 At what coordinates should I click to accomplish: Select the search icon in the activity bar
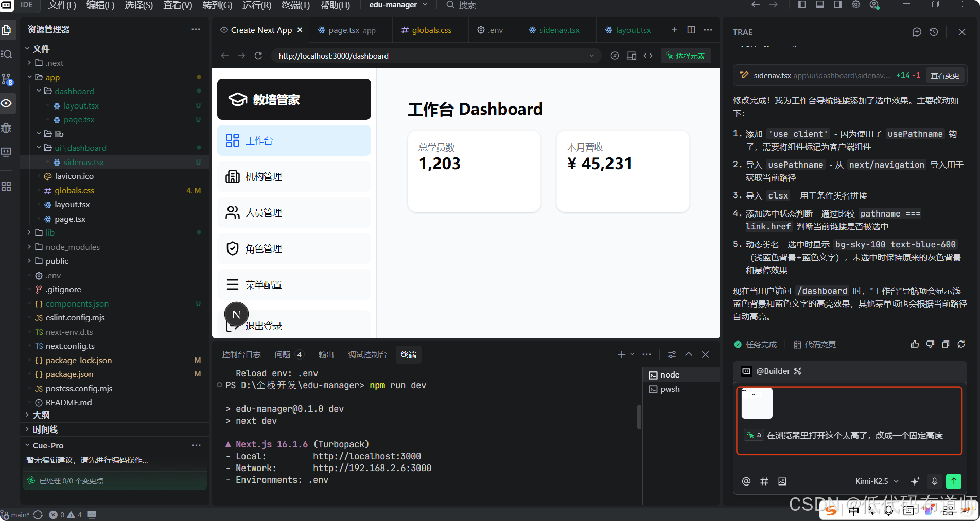7,54
